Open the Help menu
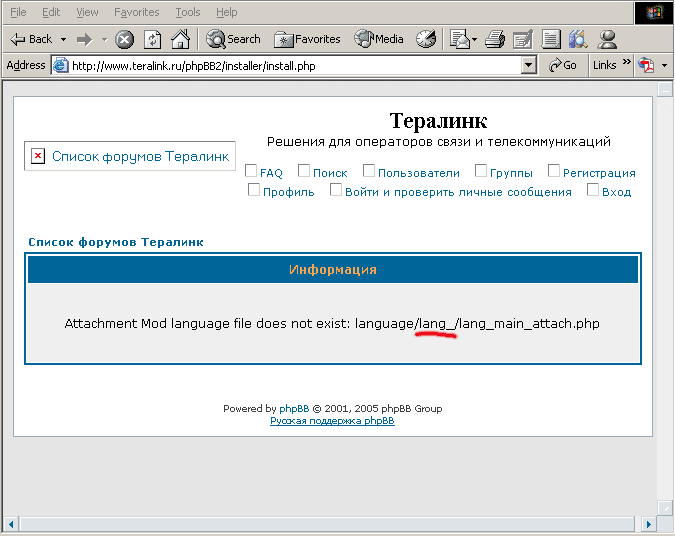This screenshot has height=536, width=675. 226,12
